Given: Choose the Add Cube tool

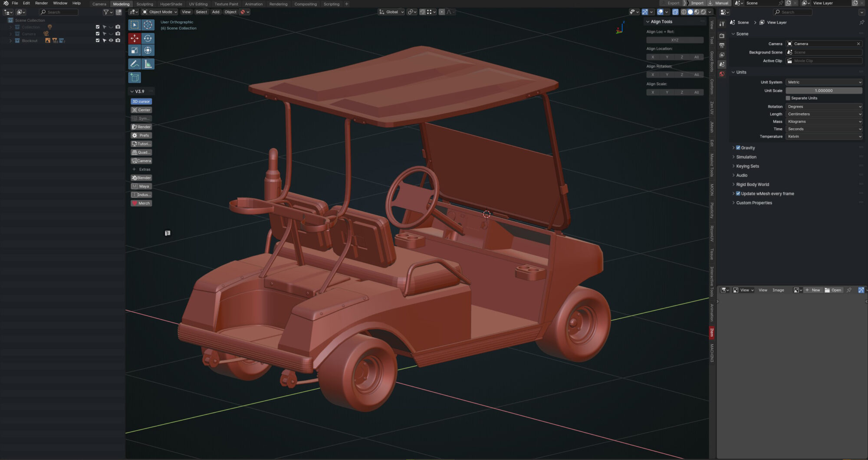Looking at the screenshot, I should (135, 78).
